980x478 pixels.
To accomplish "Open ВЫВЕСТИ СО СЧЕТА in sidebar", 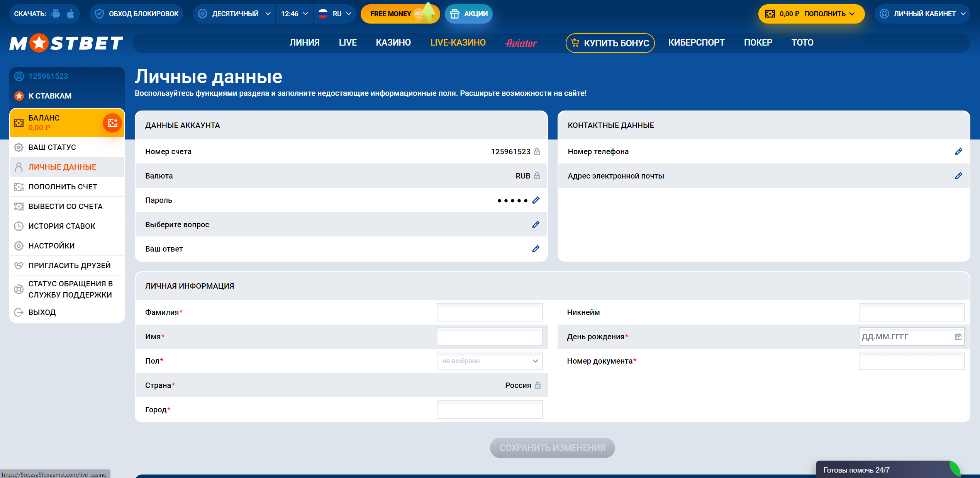I will tap(67, 206).
